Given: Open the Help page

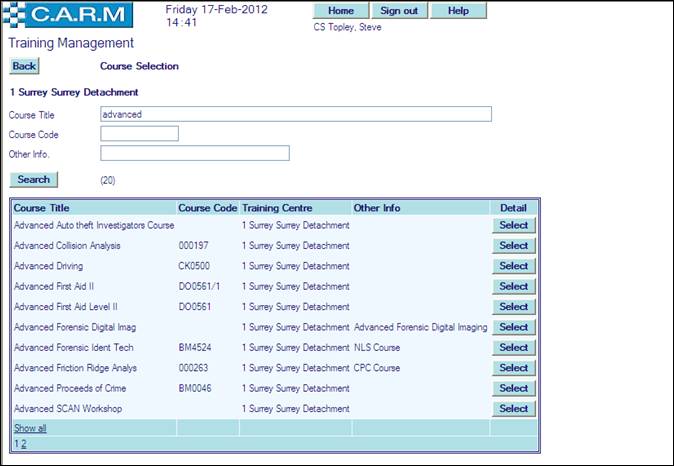Looking at the screenshot, I should click(x=458, y=11).
